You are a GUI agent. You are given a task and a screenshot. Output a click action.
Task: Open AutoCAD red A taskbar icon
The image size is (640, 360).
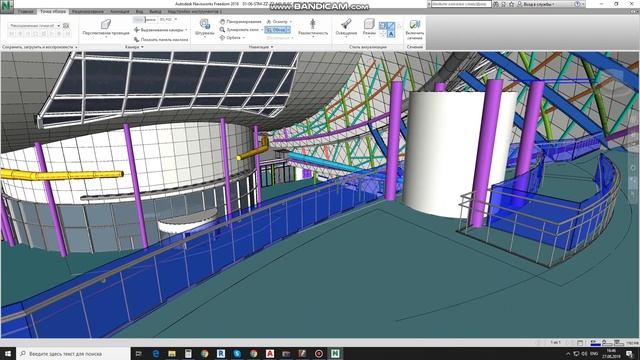coord(270,353)
